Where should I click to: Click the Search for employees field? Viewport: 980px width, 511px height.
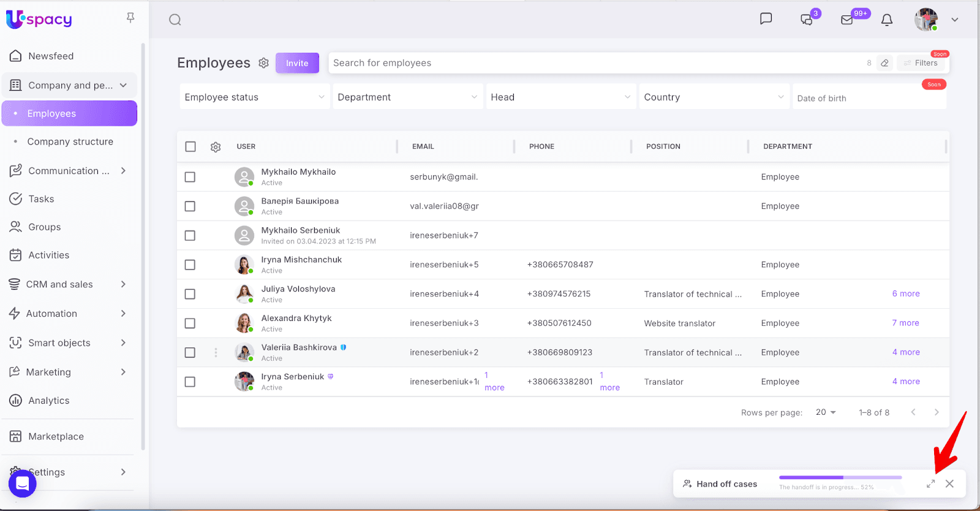tap(594, 63)
